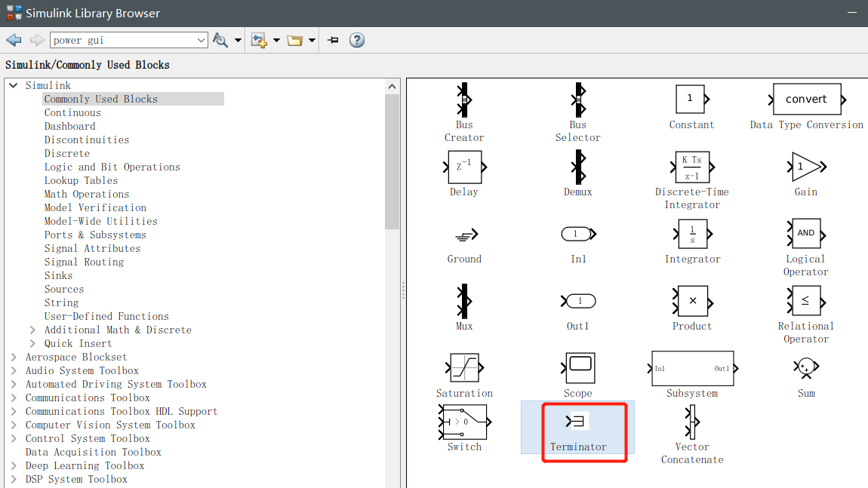Expand the Audio System Toolbox node
This screenshot has width=868, height=488.
tap(14, 370)
